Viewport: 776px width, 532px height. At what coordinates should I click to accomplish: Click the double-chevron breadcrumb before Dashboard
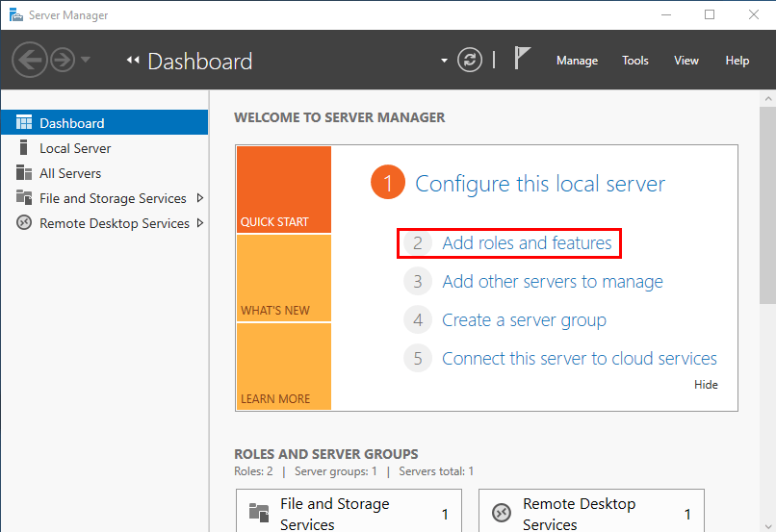[x=132, y=60]
